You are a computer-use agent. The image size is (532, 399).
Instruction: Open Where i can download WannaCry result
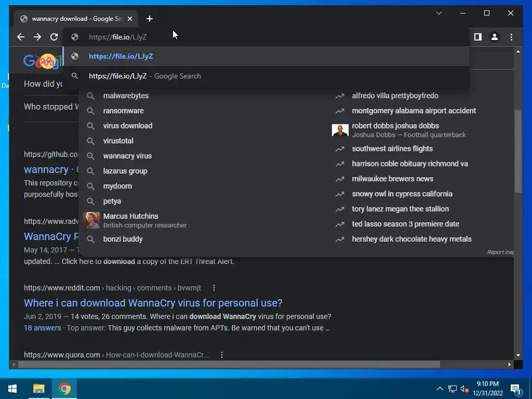tap(153, 303)
